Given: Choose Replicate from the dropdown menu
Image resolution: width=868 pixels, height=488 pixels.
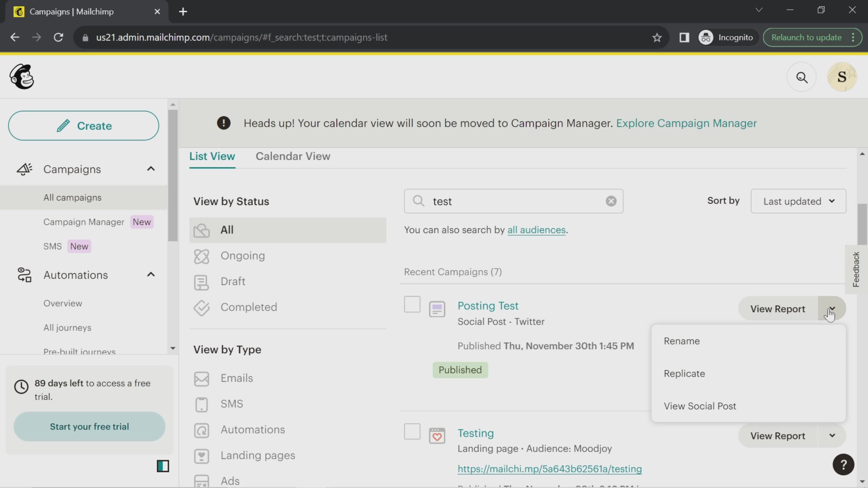Looking at the screenshot, I should 748,374.
